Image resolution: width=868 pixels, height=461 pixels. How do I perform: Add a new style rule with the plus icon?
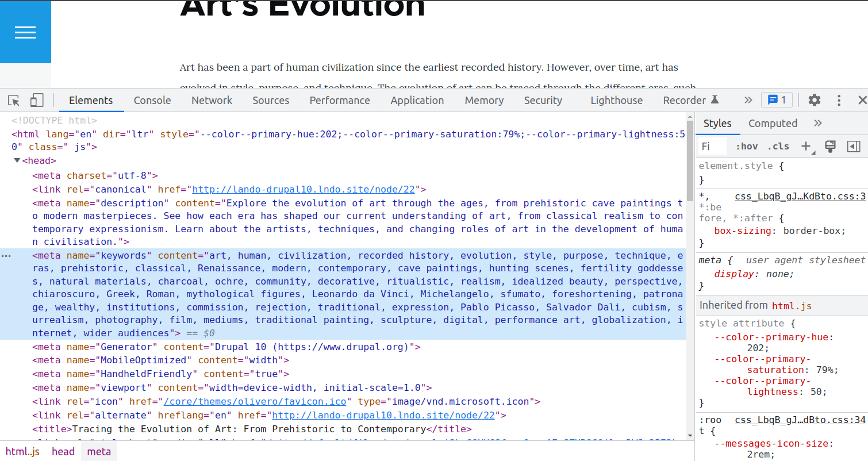click(806, 147)
